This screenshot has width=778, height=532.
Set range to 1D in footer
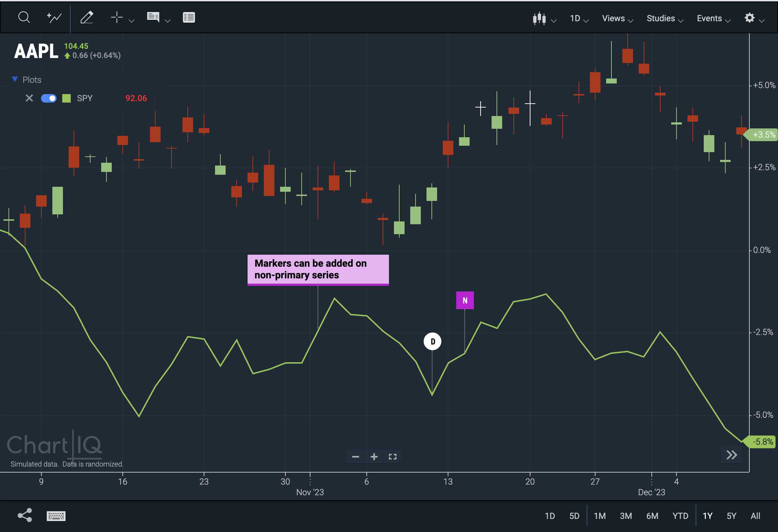point(550,516)
